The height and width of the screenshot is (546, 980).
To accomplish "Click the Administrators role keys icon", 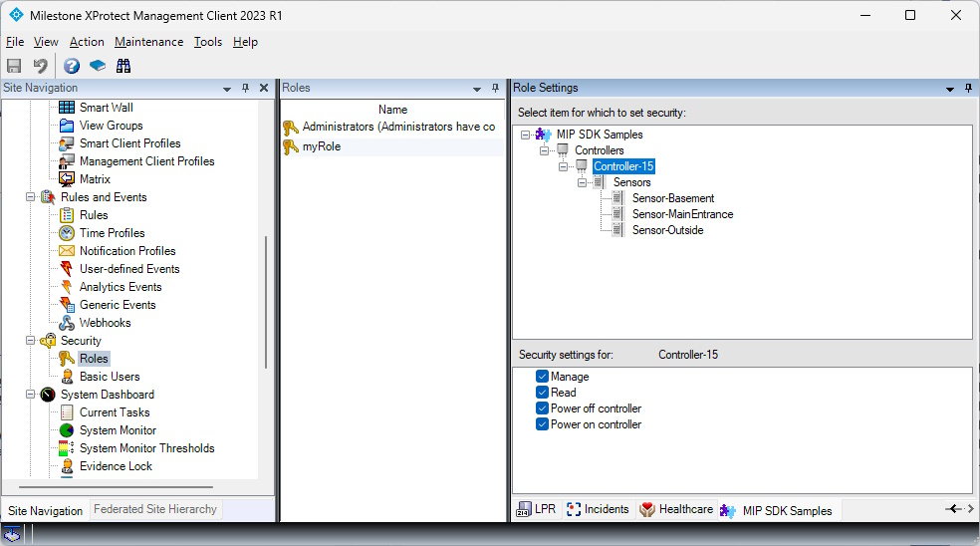I will 291,127.
